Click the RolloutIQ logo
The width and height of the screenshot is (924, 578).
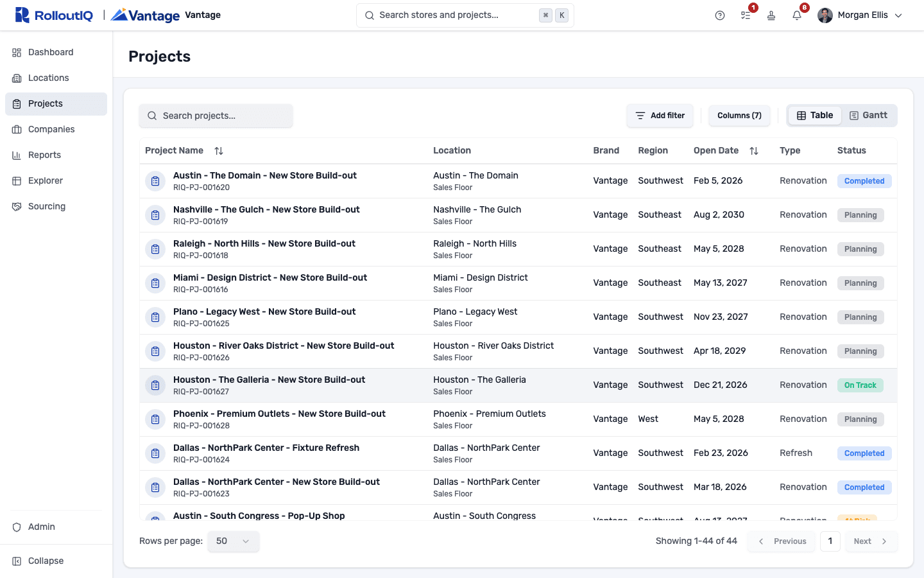coord(54,15)
